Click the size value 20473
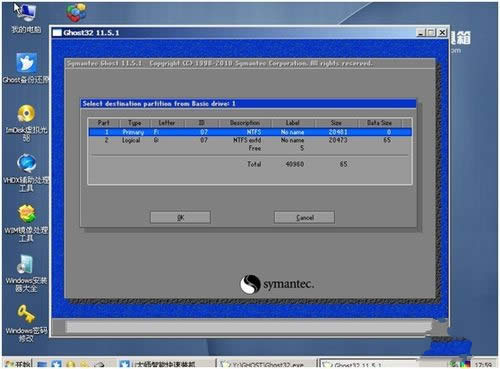Viewport: 500px width, 369px height. coord(338,140)
